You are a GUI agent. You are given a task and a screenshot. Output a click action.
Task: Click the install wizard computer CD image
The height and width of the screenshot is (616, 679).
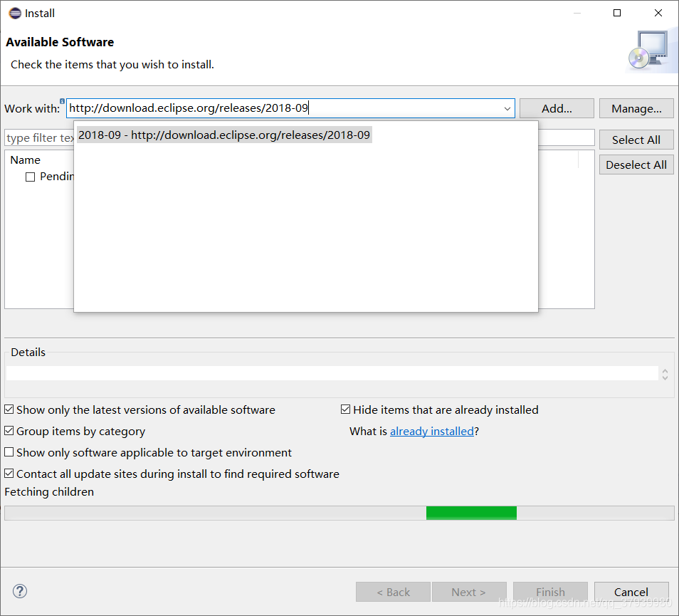(x=650, y=51)
